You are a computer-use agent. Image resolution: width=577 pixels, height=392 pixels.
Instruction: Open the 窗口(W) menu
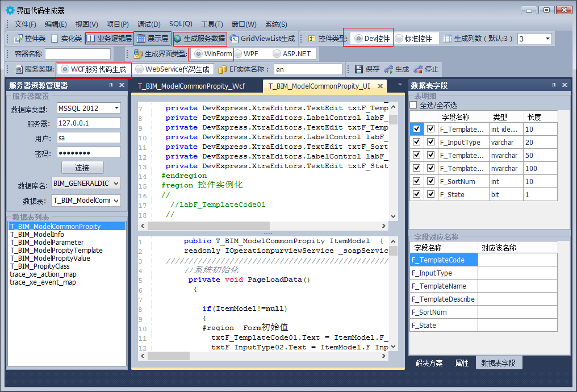point(244,24)
